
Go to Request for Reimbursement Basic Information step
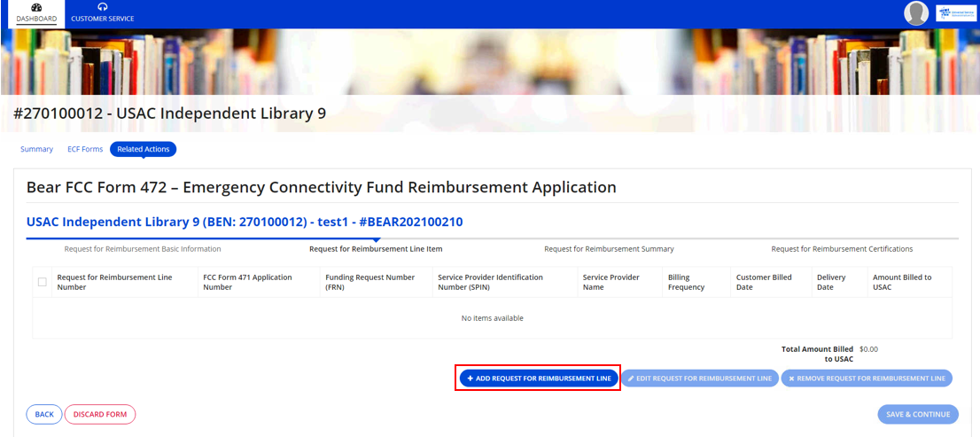pyautogui.click(x=143, y=249)
